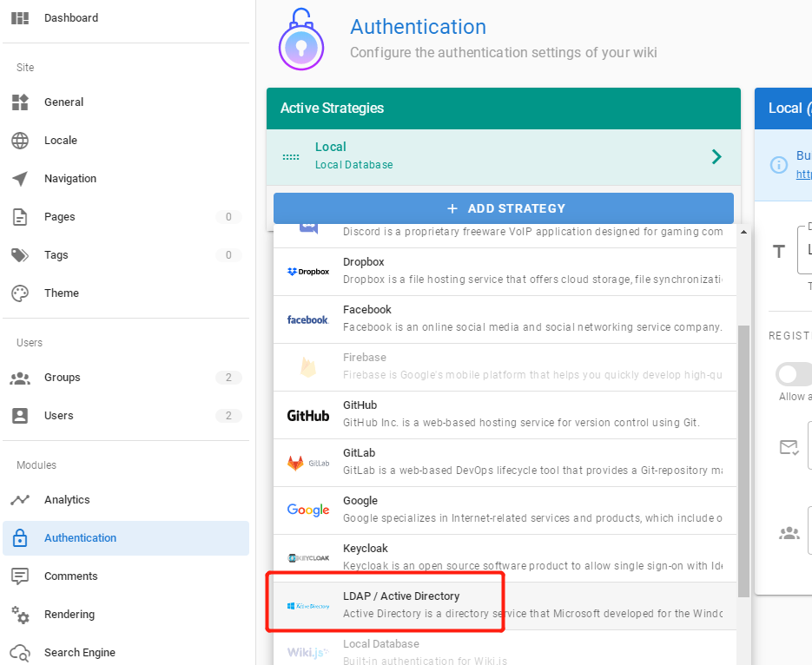Click the Tags label icon
This screenshot has width=812, height=665.
tap(20, 255)
